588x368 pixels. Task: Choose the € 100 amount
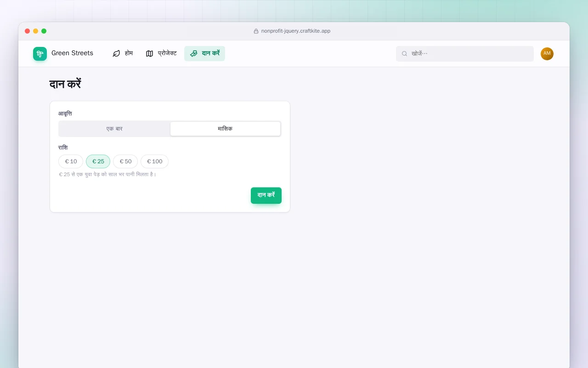click(155, 161)
